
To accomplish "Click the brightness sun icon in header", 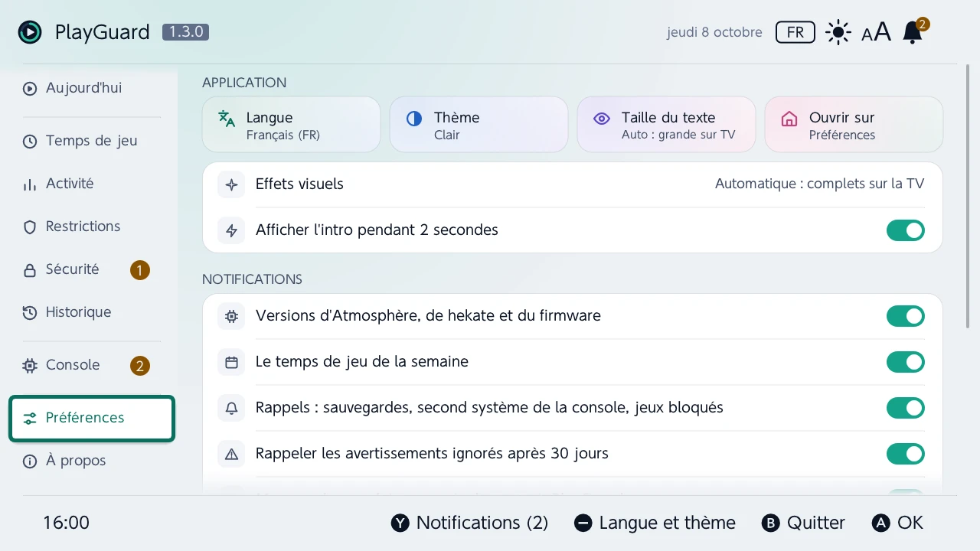I will [x=838, y=32].
